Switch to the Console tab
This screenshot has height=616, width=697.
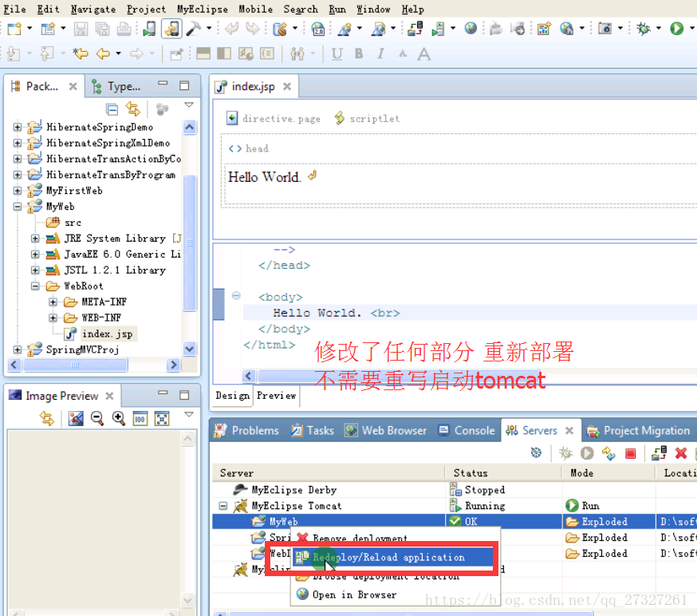(467, 431)
